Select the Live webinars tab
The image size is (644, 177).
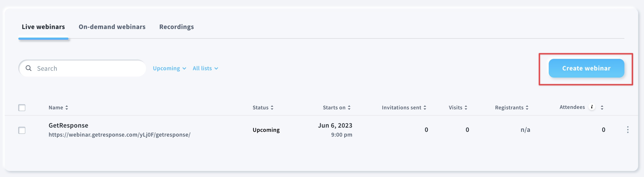point(43,27)
